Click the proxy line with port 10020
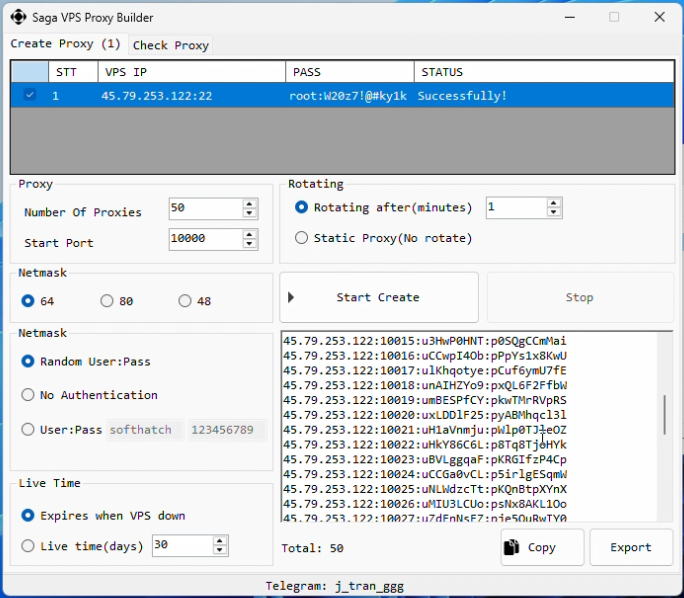Viewport: 684px width, 598px height. point(425,415)
